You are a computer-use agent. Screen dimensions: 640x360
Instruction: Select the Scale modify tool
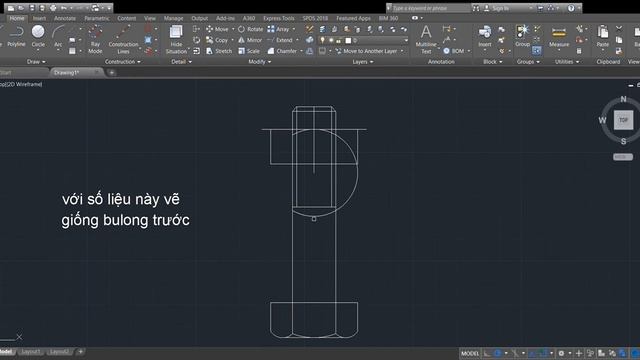249,51
